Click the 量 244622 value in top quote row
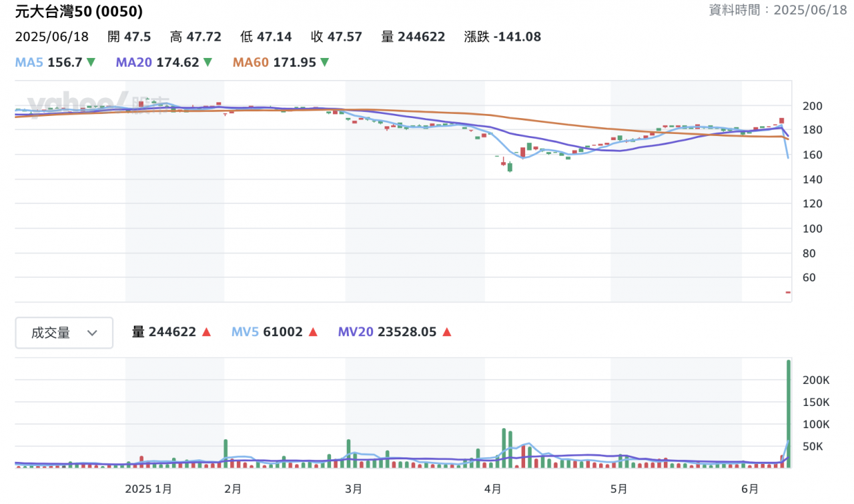This screenshot has height=504, width=854. 413,37
